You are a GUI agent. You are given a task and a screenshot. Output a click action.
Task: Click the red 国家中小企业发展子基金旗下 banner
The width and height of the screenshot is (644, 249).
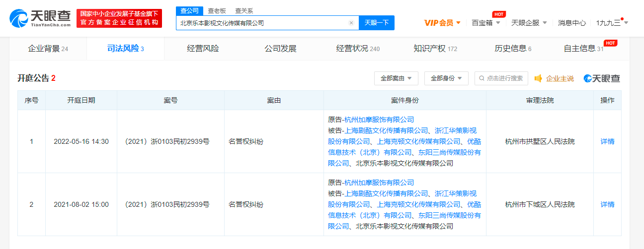click(119, 18)
